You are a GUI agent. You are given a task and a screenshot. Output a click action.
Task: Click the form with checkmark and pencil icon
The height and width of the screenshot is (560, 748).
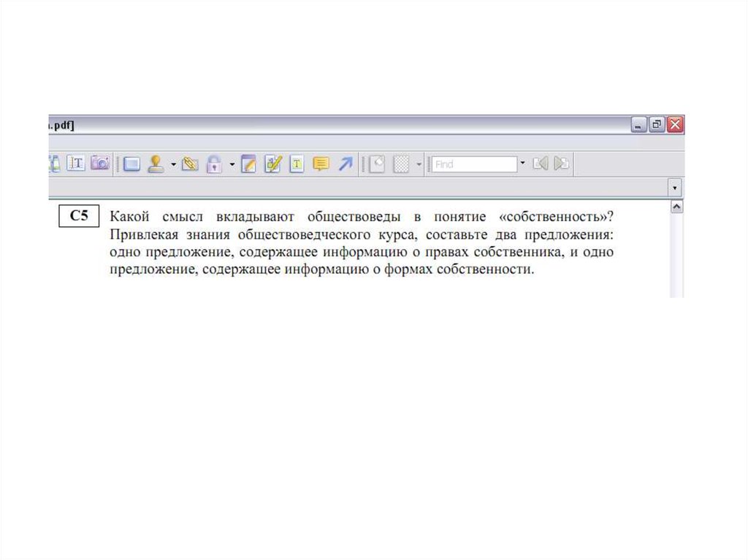pos(273,164)
